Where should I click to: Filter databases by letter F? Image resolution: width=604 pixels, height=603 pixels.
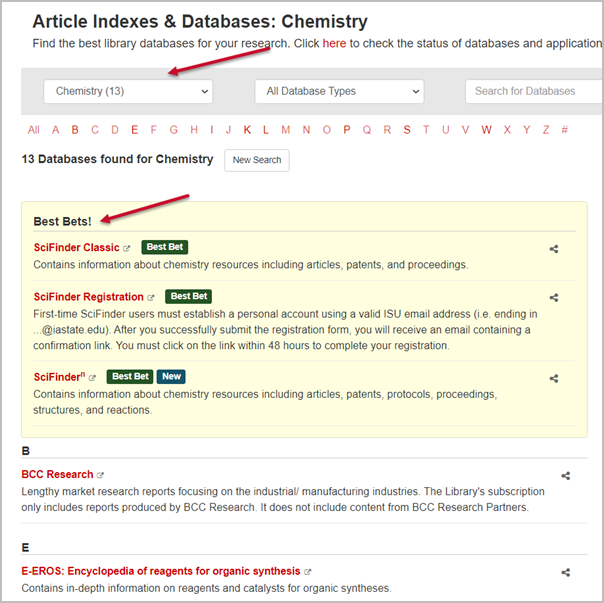[x=154, y=130]
